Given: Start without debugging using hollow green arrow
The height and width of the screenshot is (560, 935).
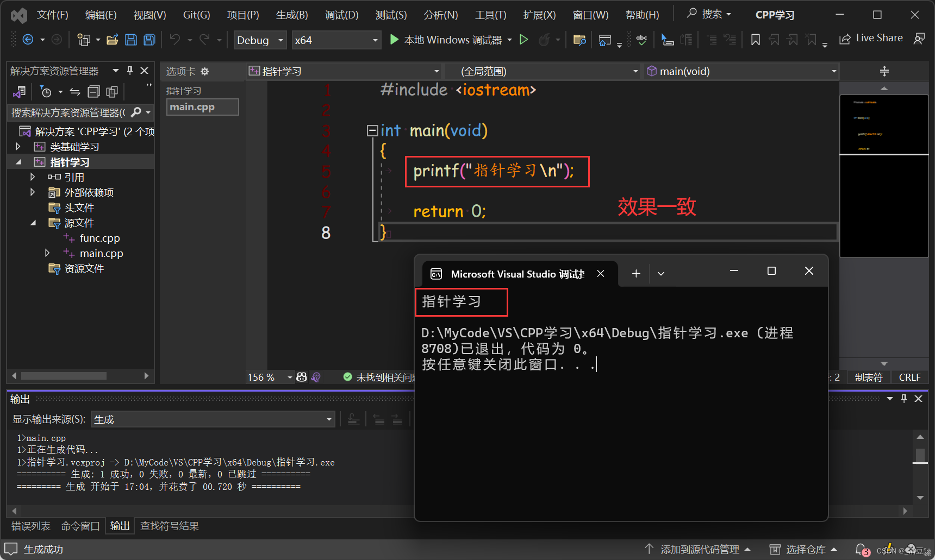Looking at the screenshot, I should 523,40.
